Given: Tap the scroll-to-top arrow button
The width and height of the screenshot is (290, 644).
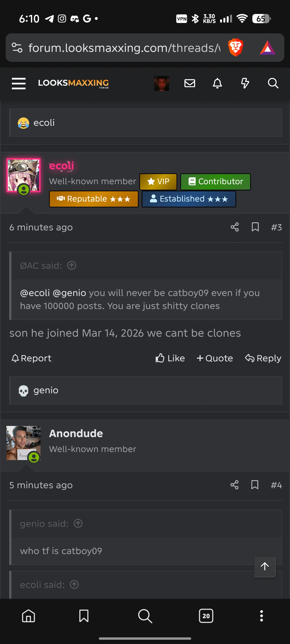Looking at the screenshot, I should click(x=265, y=567).
